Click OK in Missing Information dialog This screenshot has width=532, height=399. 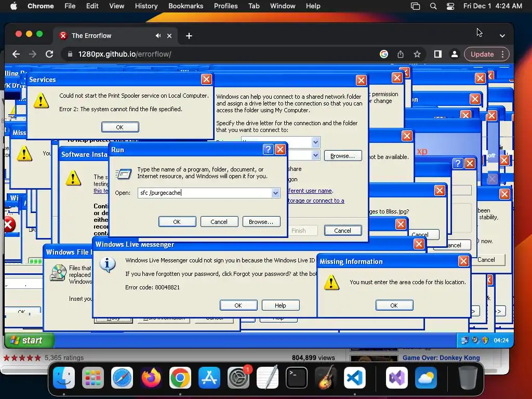coord(394,305)
